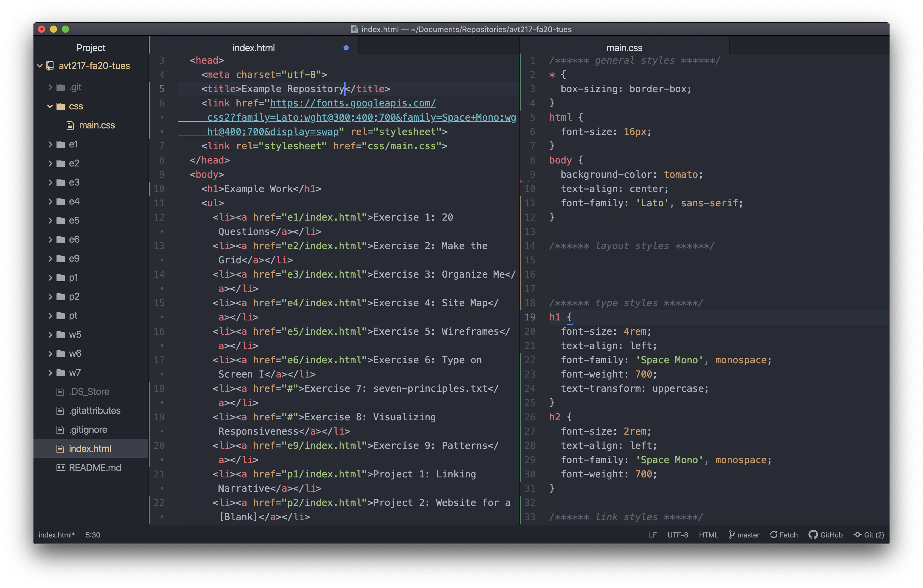Screen dimensions: 923x588
Task: Click 'text-transform: uppercase;' line
Action: pyautogui.click(x=635, y=389)
